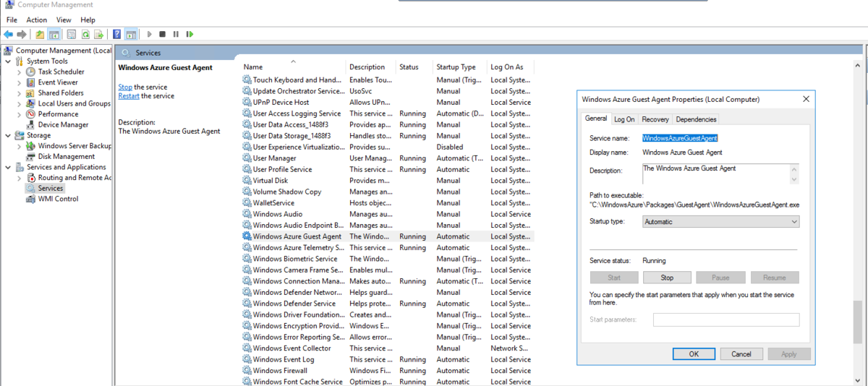868x386 pixels.
Task: Click the Service name text field
Action: pos(720,137)
